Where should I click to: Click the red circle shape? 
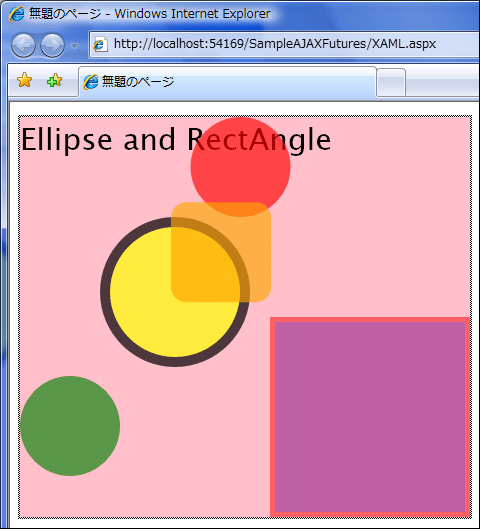click(x=241, y=167)
